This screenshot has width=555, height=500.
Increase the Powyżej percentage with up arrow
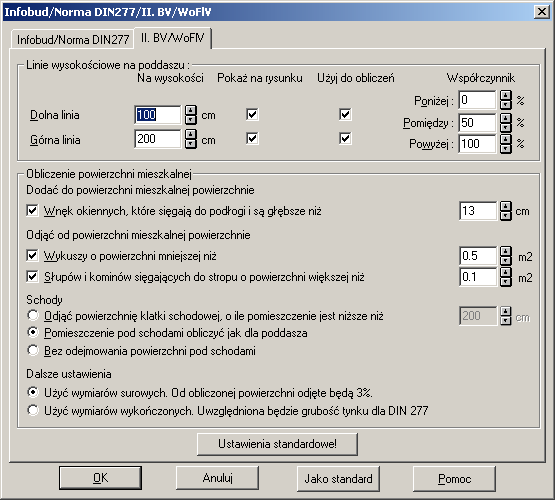(x=506, y=139)
